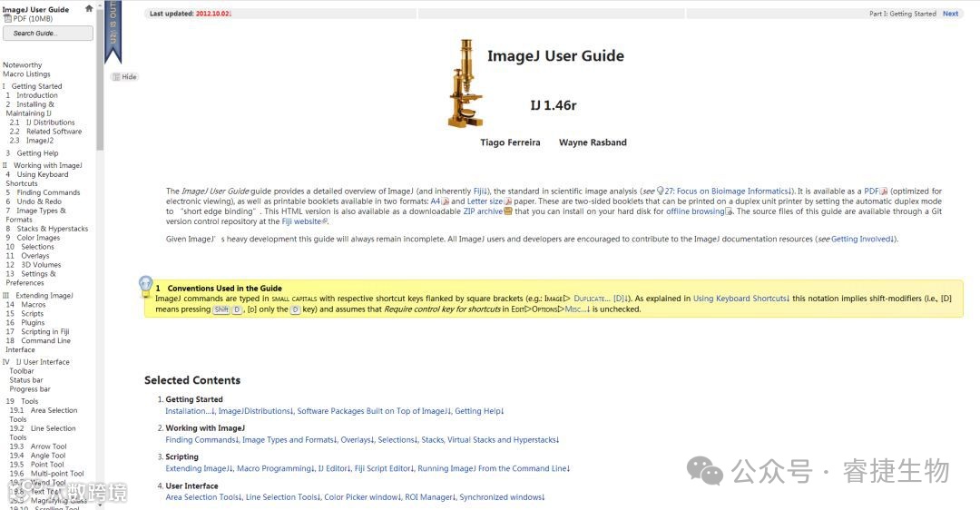The image size is (980, 510).
Task: Open ROI Manager contents link
Action: point(431,497)
